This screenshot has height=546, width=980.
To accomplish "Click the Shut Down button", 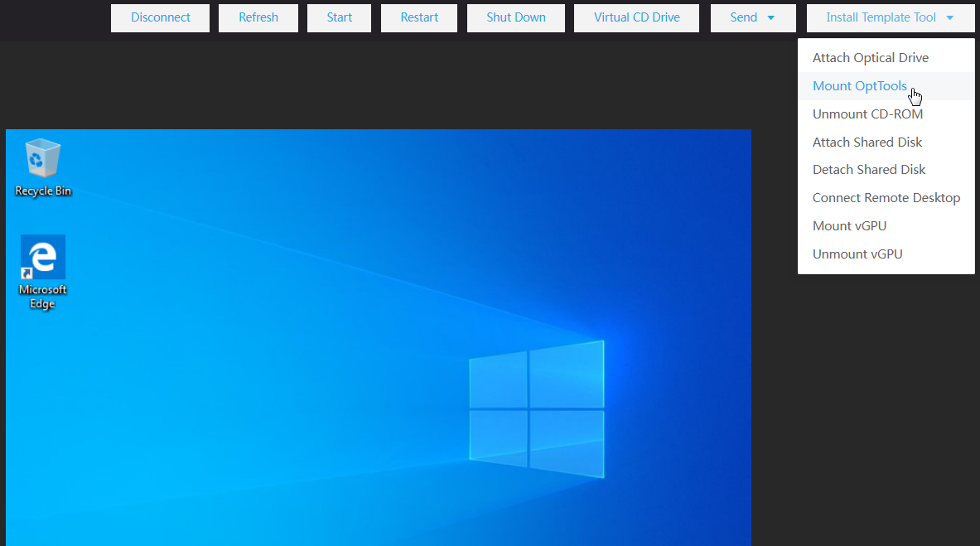I will 516,17.
